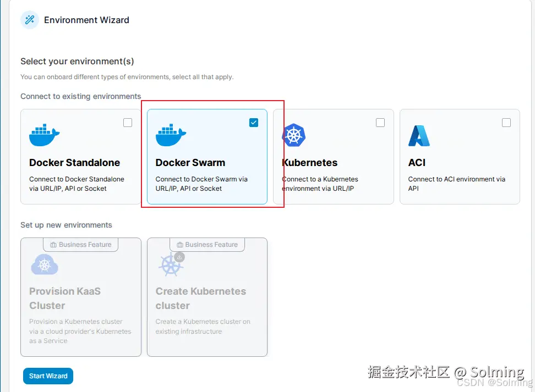The image size is (535, 392).
Task: Click 'Connect to ACI environment via API' text
Action: coord(456,184)
